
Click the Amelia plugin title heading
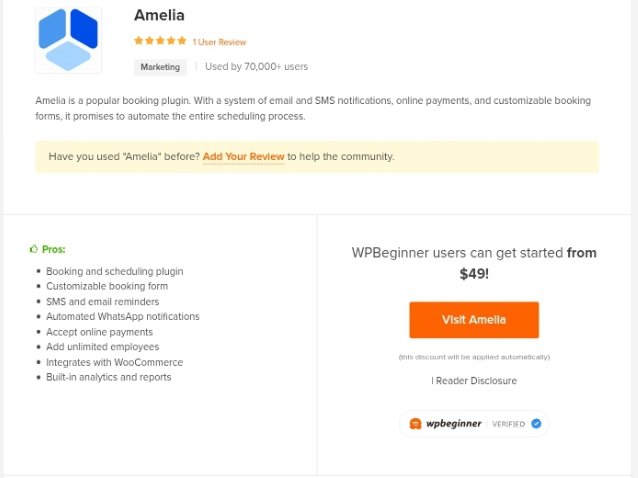click(160, 15)
